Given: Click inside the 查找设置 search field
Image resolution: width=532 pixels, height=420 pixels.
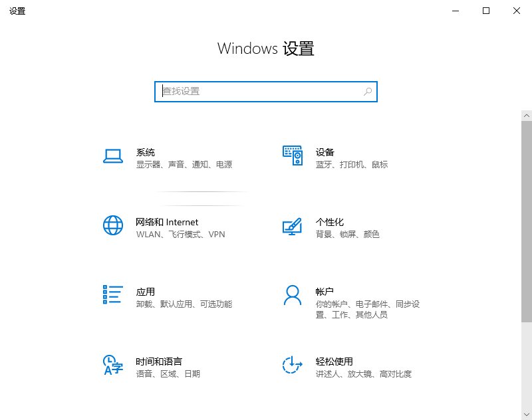Looking at the screenshot, I should pyautogui.click(x=266, y=92).
